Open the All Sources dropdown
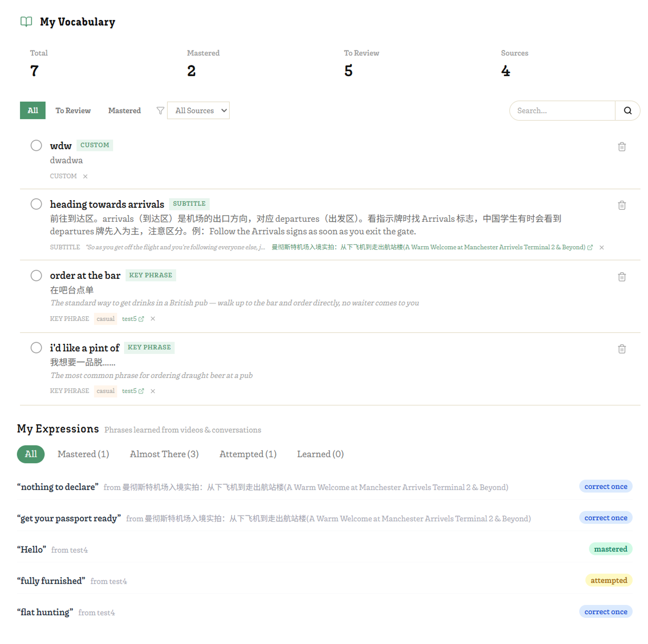The width and height of the screenshot is (648, 644). click(x=198, y=110)
